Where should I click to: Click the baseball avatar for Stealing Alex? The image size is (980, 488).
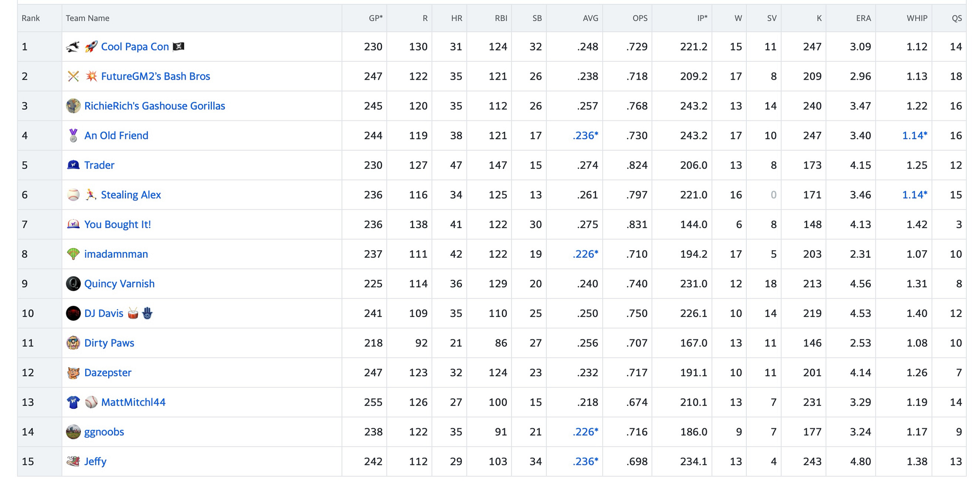coord(73,195)
